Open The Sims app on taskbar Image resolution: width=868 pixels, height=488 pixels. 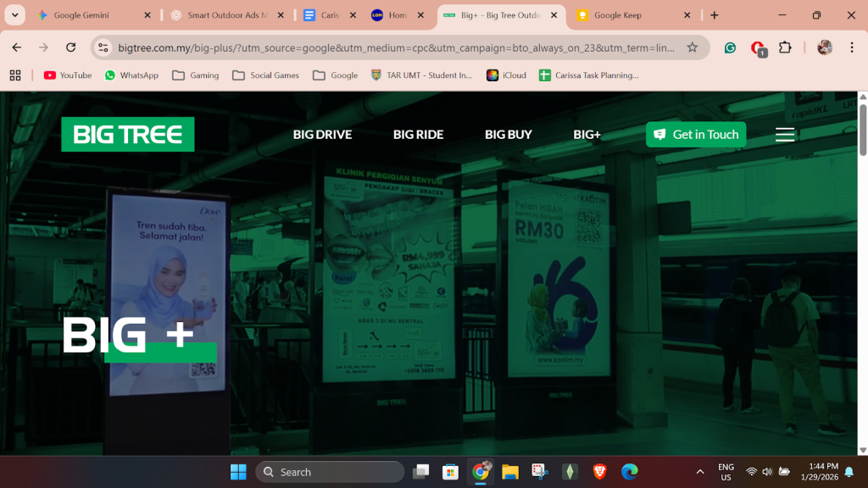click(570, 472)
